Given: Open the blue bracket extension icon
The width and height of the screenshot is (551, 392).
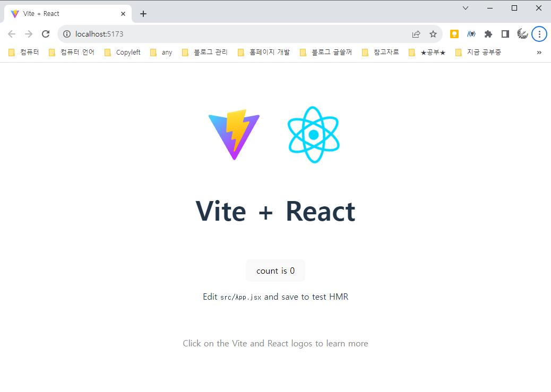Looking at the screenshot, I should pyautogui.click(x=471, y=34).
